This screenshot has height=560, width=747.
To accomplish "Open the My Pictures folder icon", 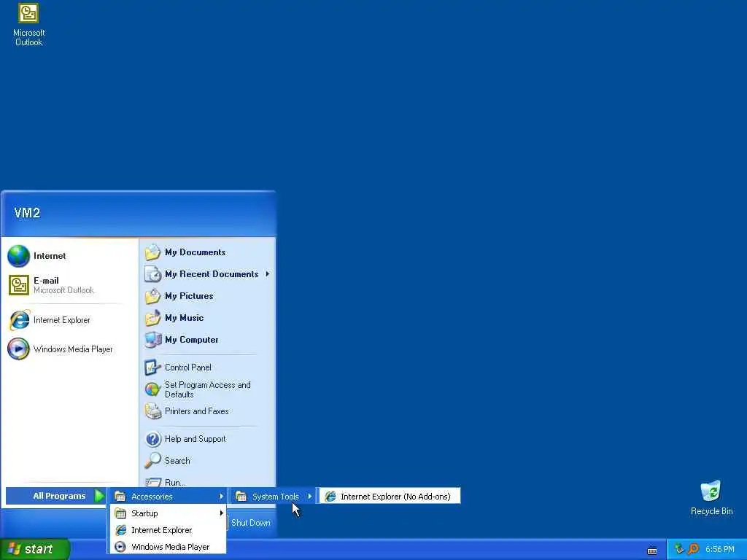I will pos(152,296).
